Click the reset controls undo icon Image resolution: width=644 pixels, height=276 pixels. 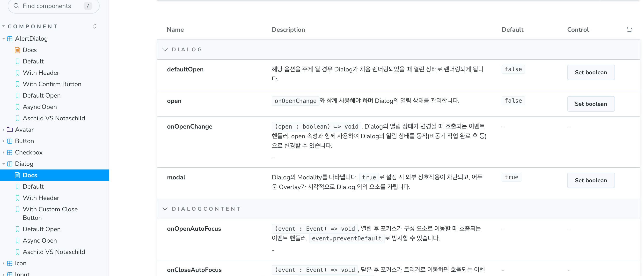click(629, 30)
